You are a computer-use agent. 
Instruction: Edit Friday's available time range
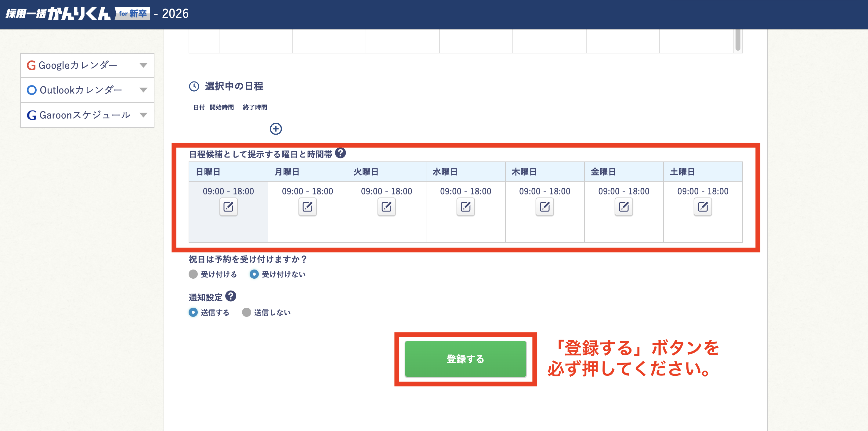[x=623, y=207]
